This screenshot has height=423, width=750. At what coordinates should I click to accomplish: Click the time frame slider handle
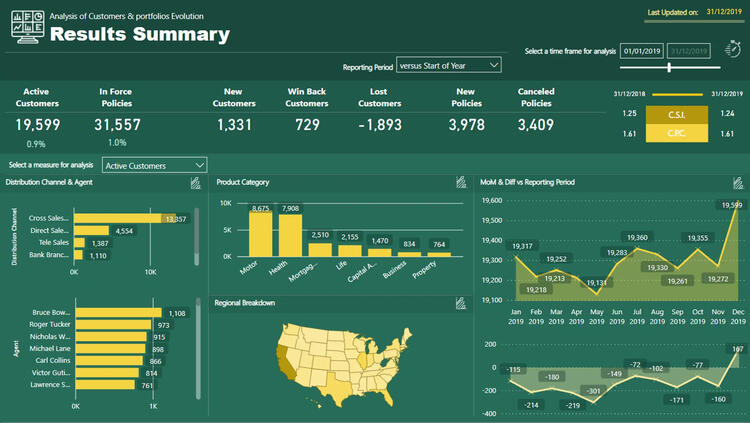669,67
